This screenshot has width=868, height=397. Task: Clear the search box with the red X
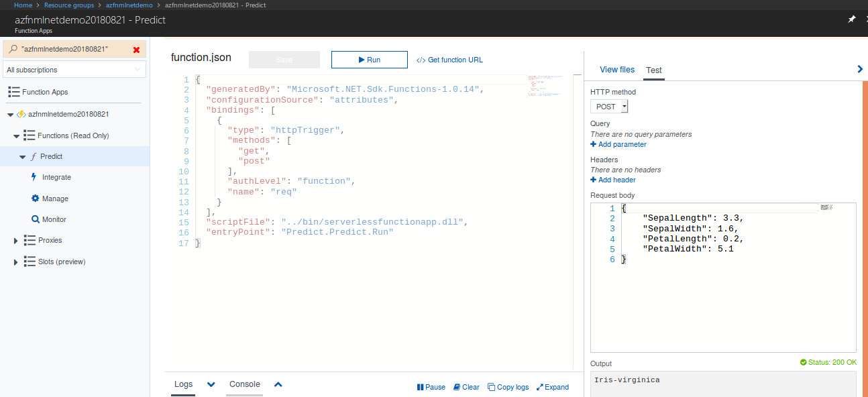[x=136, y=50]
